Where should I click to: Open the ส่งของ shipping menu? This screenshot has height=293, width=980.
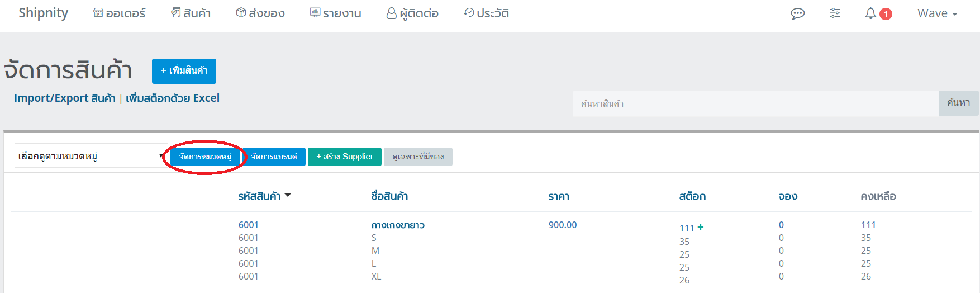click(260, 13)
